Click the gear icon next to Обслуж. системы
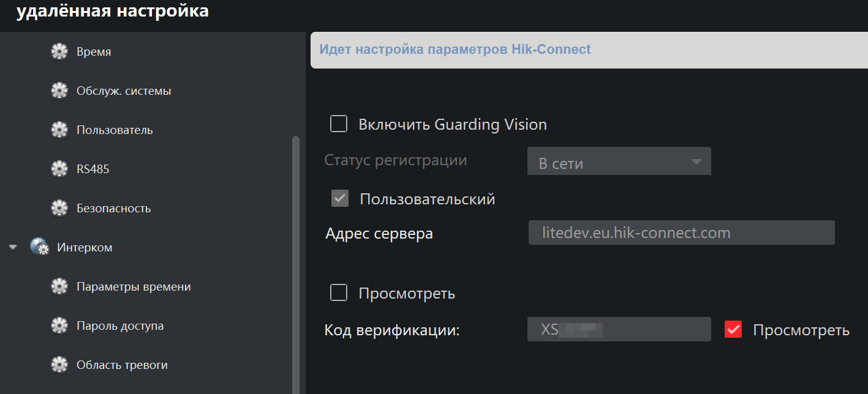 59,91
